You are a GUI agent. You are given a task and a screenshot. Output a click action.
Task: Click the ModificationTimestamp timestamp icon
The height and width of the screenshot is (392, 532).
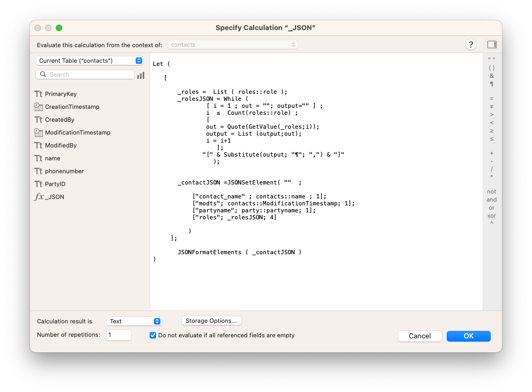point(38,132)
